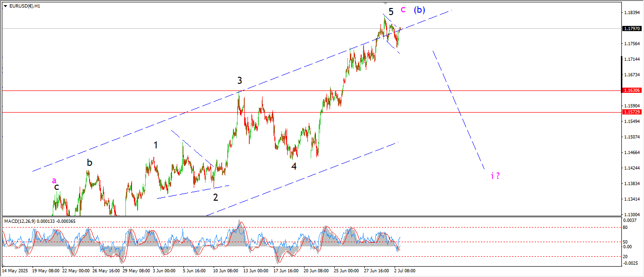Select the blue (b) wave label

[420, 9]
